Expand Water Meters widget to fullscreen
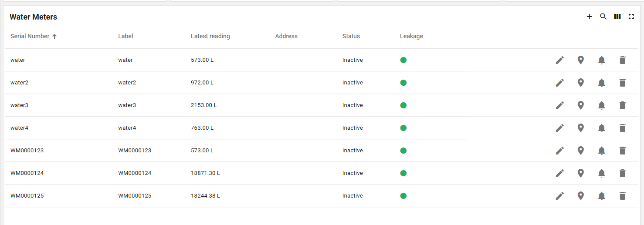 (631, 17)
